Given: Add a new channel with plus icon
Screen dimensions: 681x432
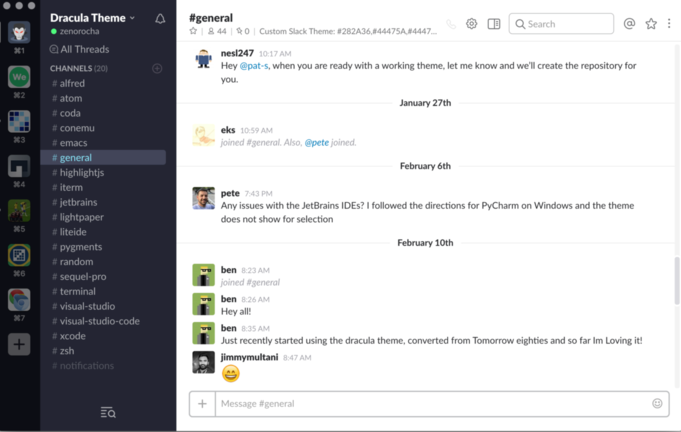Looking at the screenshot, I should [x=157, y=68].
